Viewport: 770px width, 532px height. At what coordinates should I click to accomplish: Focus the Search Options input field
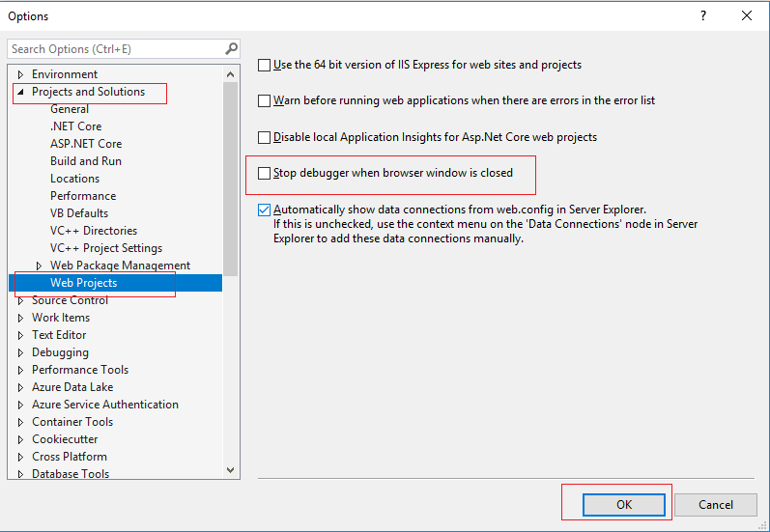pos(117,49)
